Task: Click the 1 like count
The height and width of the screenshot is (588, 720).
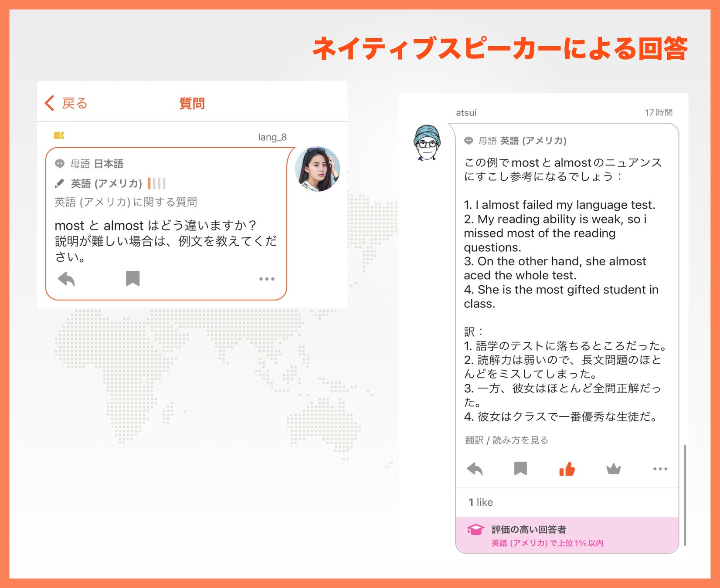Action: pyautogui.click(x=481, y=502)
